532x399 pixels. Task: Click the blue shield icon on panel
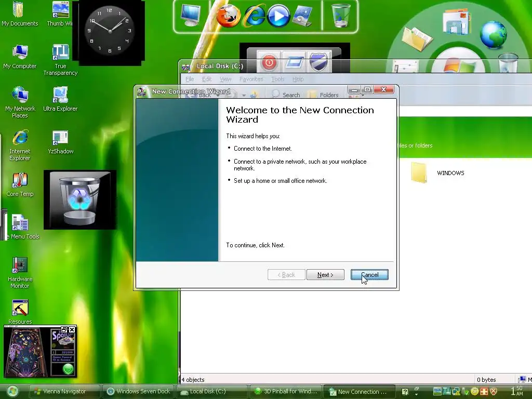(x=318, y=62)
